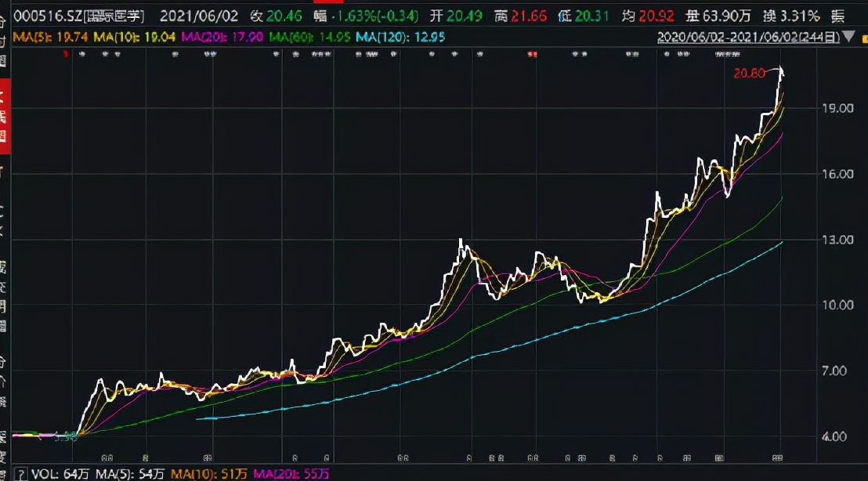The height and width of the screenshot is (481, 868).
Task: Click the 2020/06/02-2021/06/02 date range link
Action: click(x=748, y=37)
